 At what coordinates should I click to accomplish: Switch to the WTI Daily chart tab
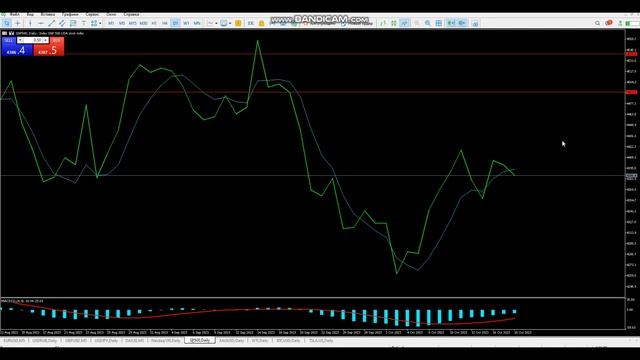(260, 340)
